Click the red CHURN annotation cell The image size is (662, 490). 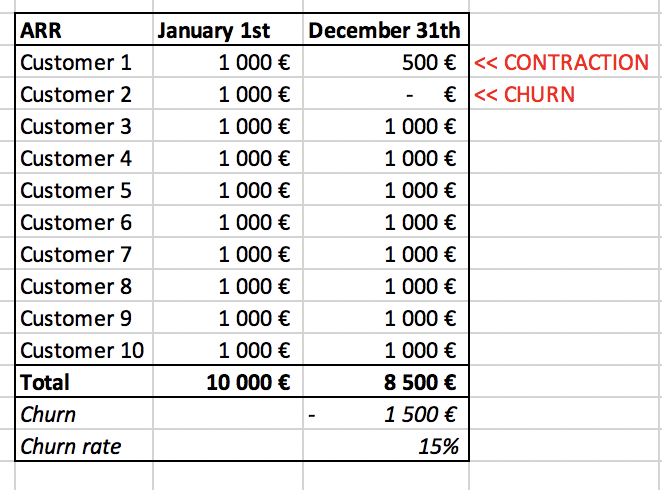point(524,94)
